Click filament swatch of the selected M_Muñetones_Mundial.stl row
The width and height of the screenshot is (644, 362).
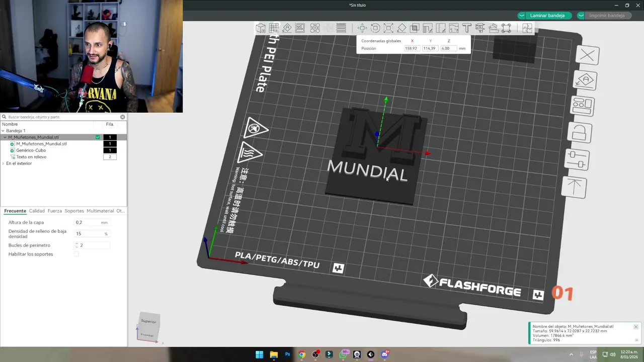tap(110, 137)
